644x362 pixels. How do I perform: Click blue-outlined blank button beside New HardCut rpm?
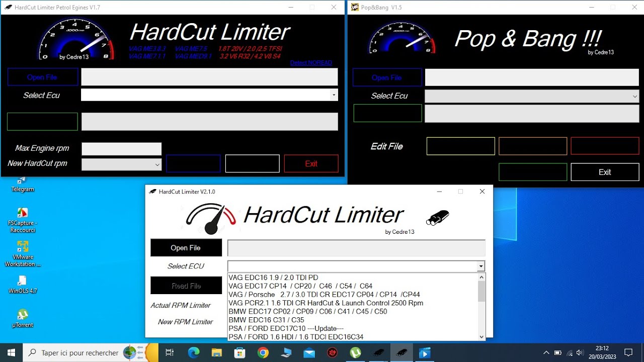pos(193,163)
